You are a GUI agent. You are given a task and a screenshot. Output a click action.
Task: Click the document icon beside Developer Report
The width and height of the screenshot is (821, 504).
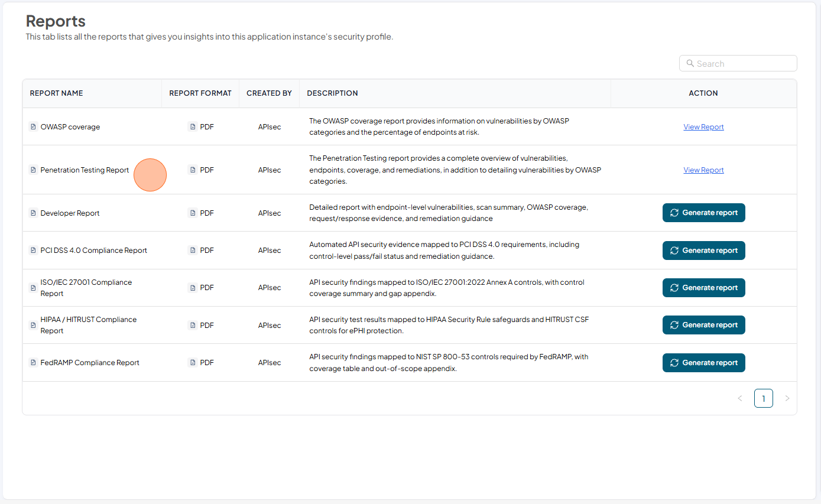tap(33, 213)
